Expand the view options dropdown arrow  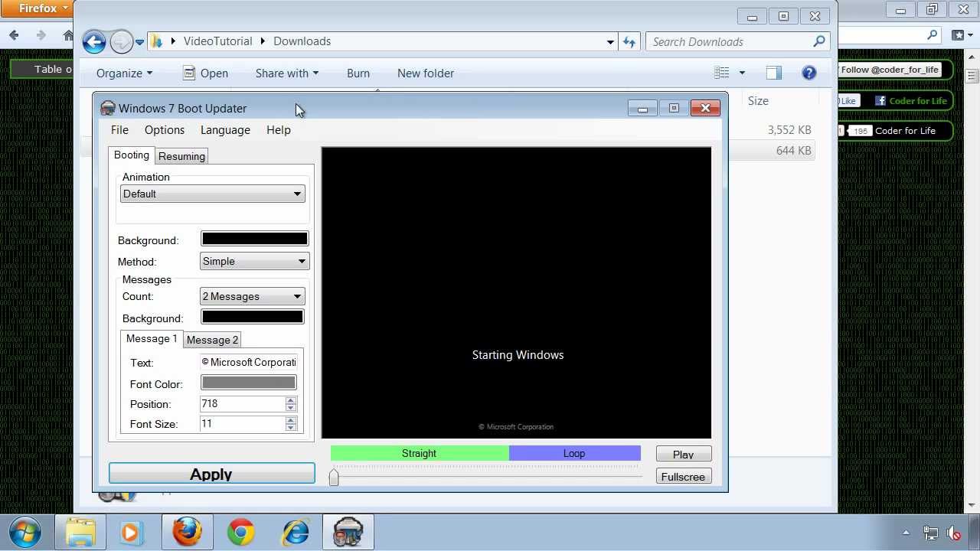tap(741, 73)
